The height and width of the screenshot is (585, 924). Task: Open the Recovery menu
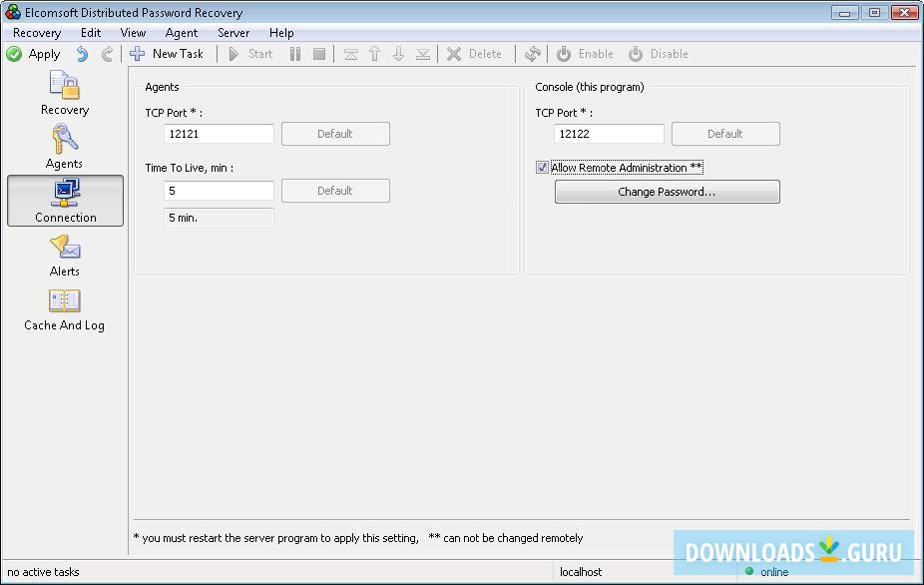tap(37, 33)
